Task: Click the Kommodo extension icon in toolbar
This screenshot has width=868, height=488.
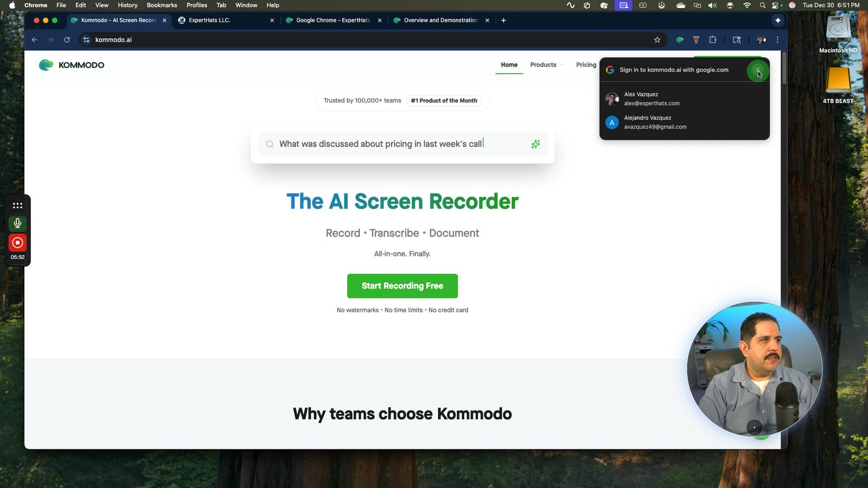Action: [x=680, y=40]
